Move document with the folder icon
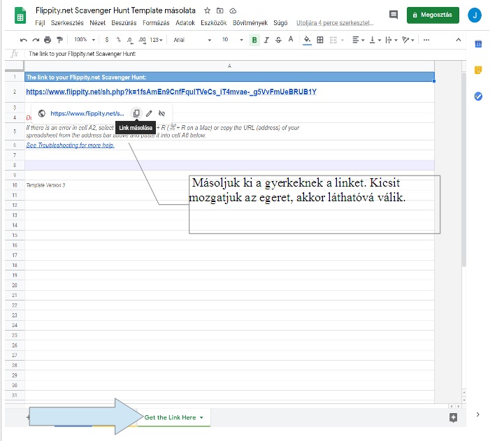504x441 pixels. point(220,10)
